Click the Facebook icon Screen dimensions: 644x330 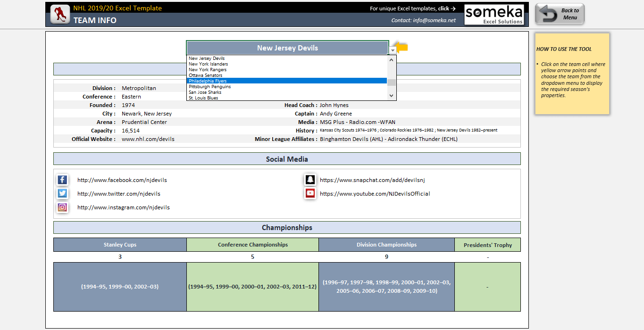tap(62, 180)
